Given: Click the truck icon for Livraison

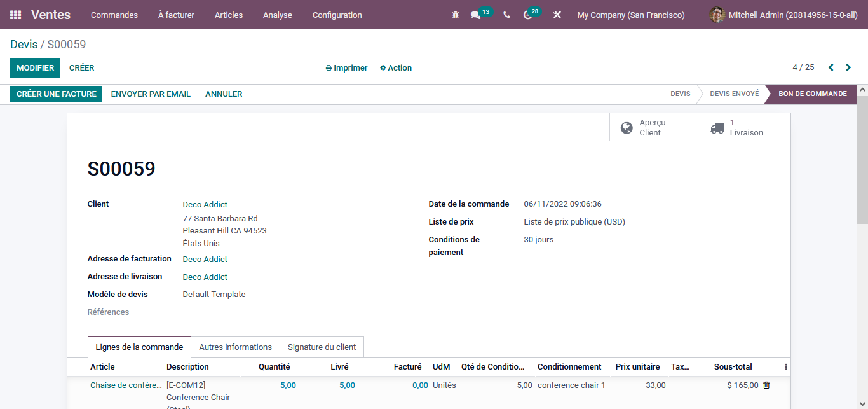Looking at the screenshot, I should coord(717,128).
